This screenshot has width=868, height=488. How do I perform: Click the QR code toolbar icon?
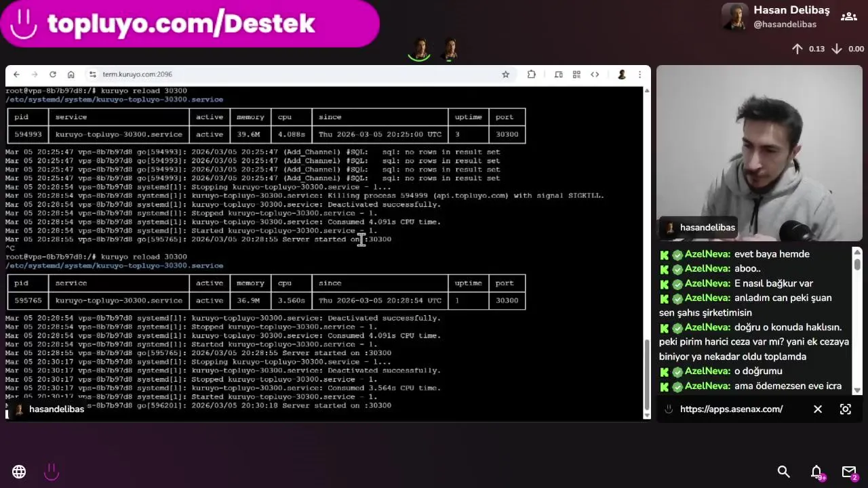point(576,75)
